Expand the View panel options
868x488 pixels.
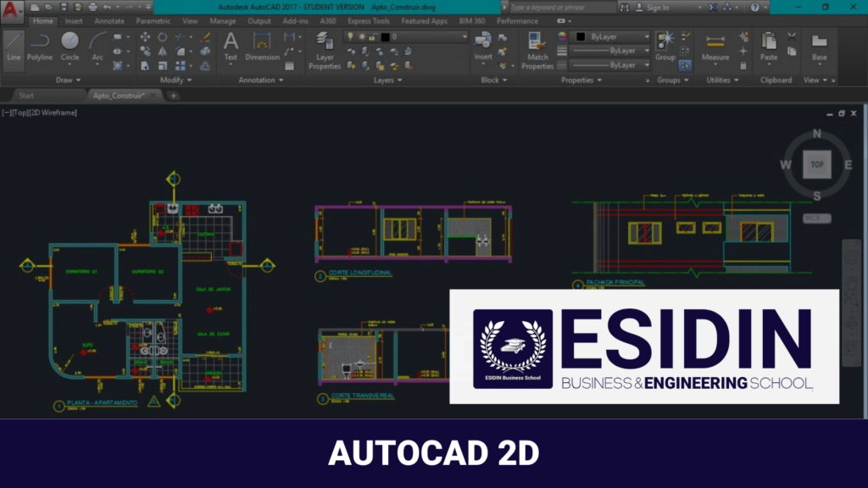click(816, 80)
